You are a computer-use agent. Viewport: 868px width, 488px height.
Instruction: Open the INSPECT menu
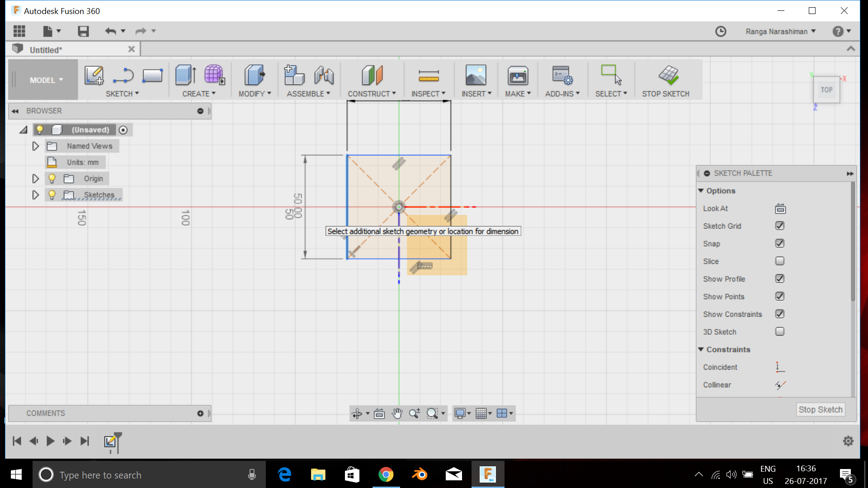click(428, 94)
